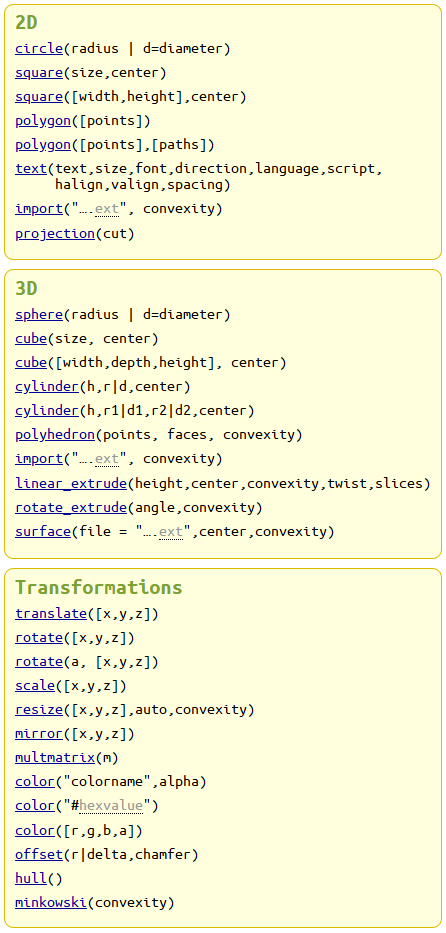Open the mirror link

coord(39,734)
